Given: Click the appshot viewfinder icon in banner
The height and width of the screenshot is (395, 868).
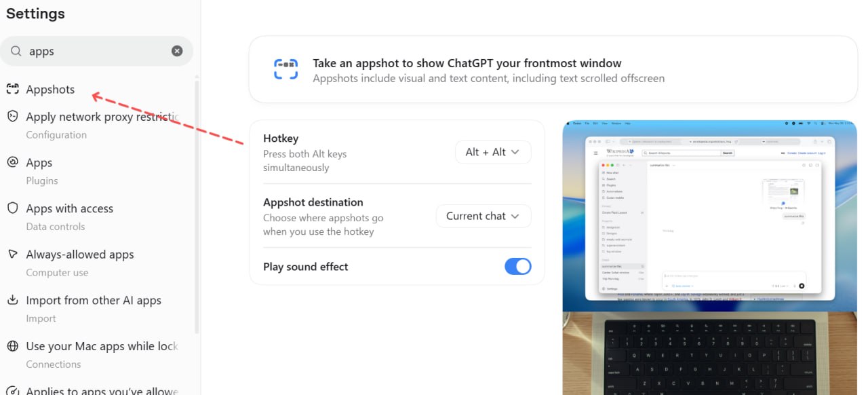Looking at the screenshot, I should pyautogui.click(x=285, y=69).
